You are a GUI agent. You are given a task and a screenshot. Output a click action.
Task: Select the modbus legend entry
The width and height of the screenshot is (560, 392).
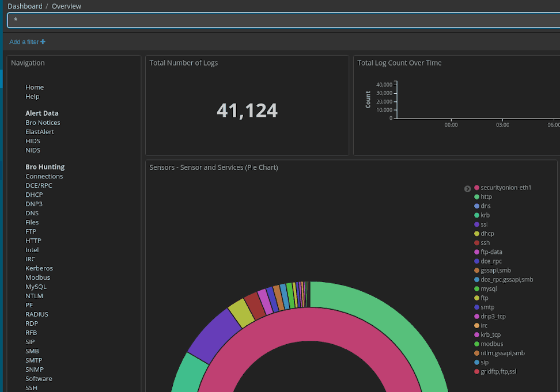coord(489,344)
